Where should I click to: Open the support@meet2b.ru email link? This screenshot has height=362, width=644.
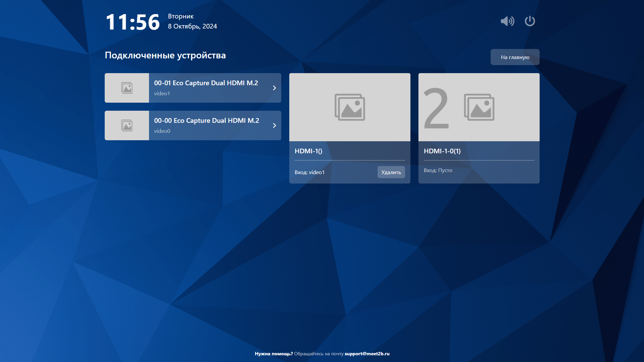coord(367,354)
